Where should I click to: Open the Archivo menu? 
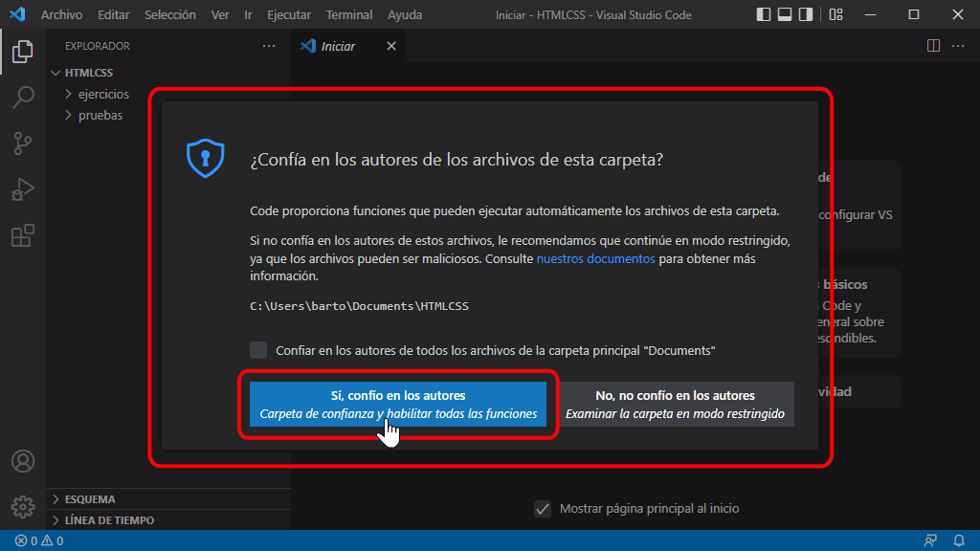(61, 14)
